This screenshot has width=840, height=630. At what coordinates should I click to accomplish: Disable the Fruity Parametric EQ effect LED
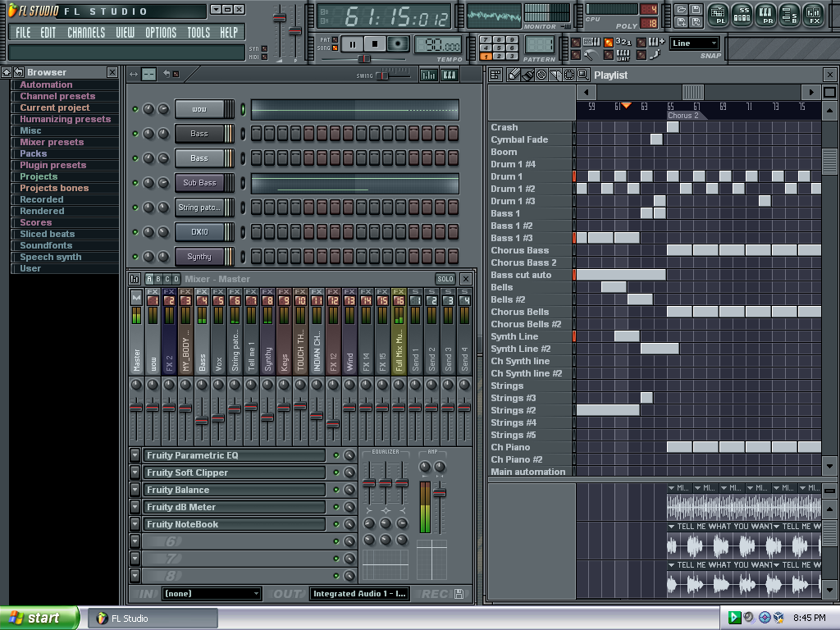(x=336, y=455)
